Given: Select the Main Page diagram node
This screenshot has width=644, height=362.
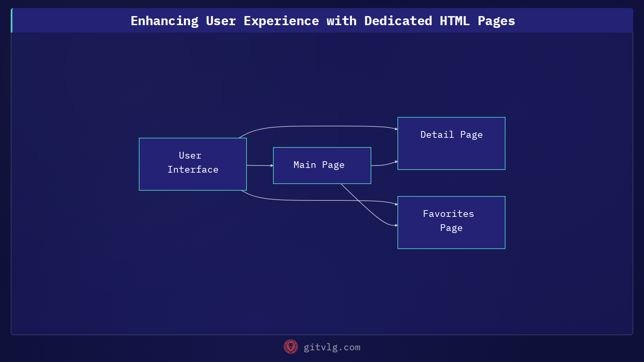Looking at the screenshot, I should click(x=322, y=166).
